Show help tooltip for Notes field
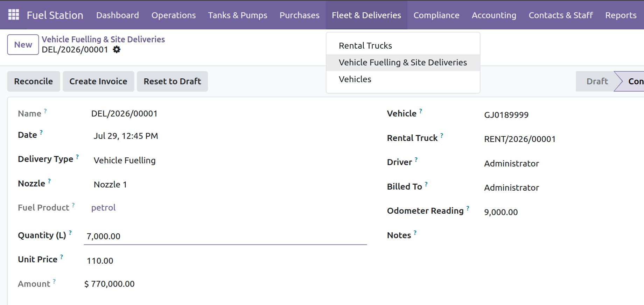This screenshot has width=644, height=305. (415, 233)
